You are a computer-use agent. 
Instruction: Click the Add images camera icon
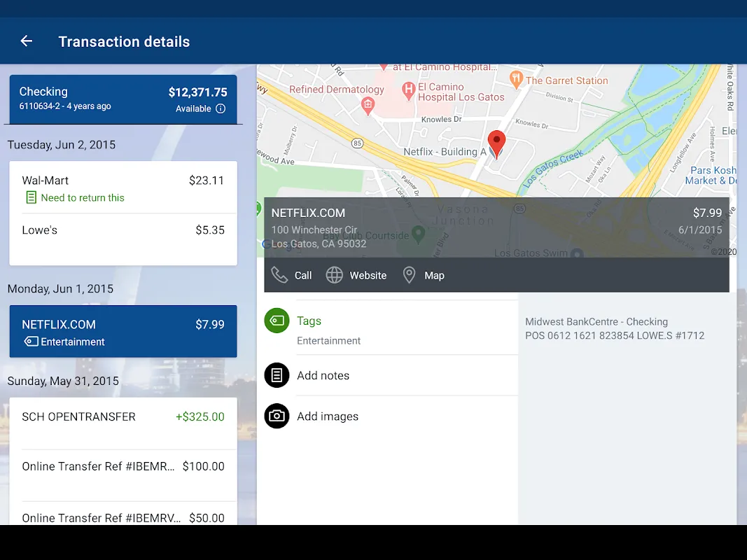(x=277, y=416)
